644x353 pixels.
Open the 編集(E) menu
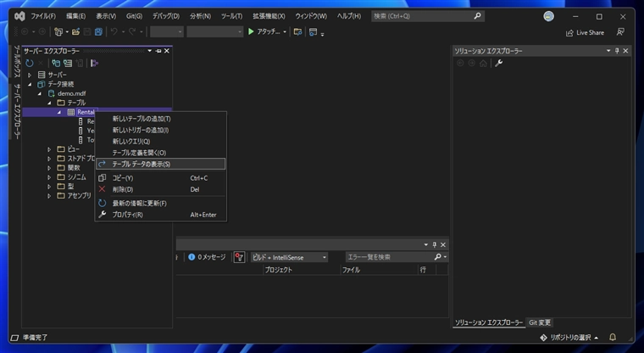[x=76, y=16]
